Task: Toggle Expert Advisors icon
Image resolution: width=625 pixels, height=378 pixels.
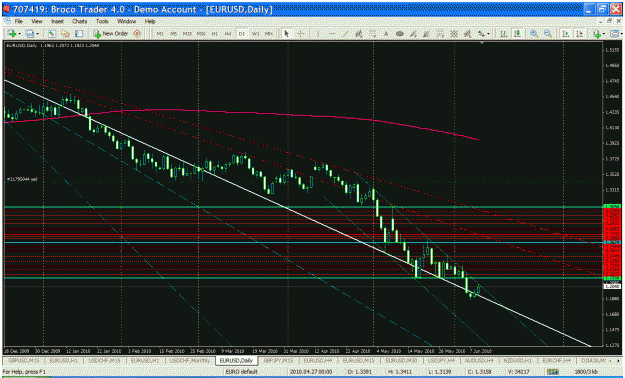Action: [x=138, y=34]
